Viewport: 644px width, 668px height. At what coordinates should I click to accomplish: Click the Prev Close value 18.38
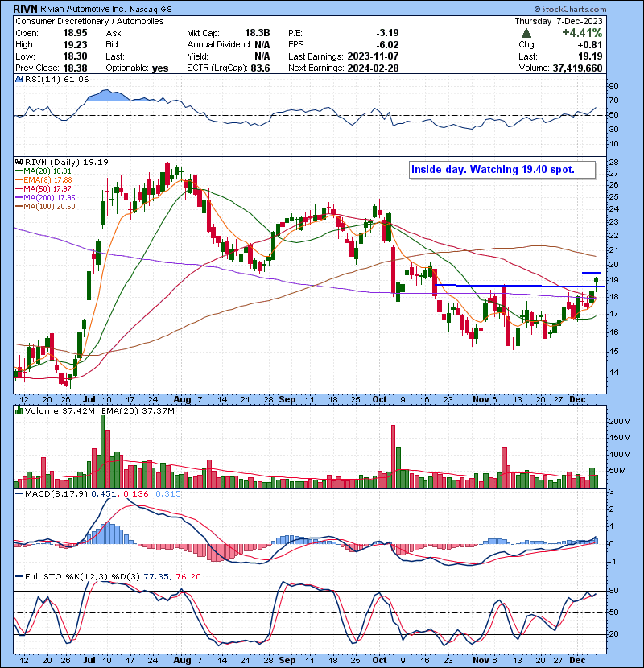pos(75,68)
